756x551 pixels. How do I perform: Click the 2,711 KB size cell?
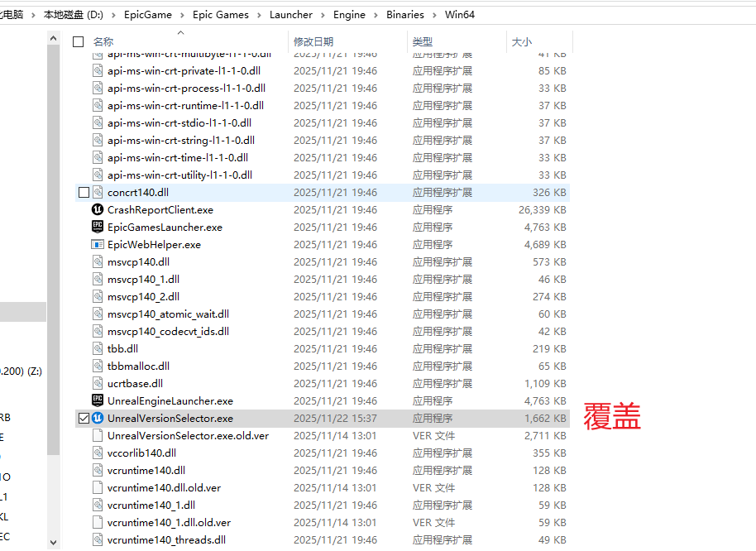tap(545, 435)
